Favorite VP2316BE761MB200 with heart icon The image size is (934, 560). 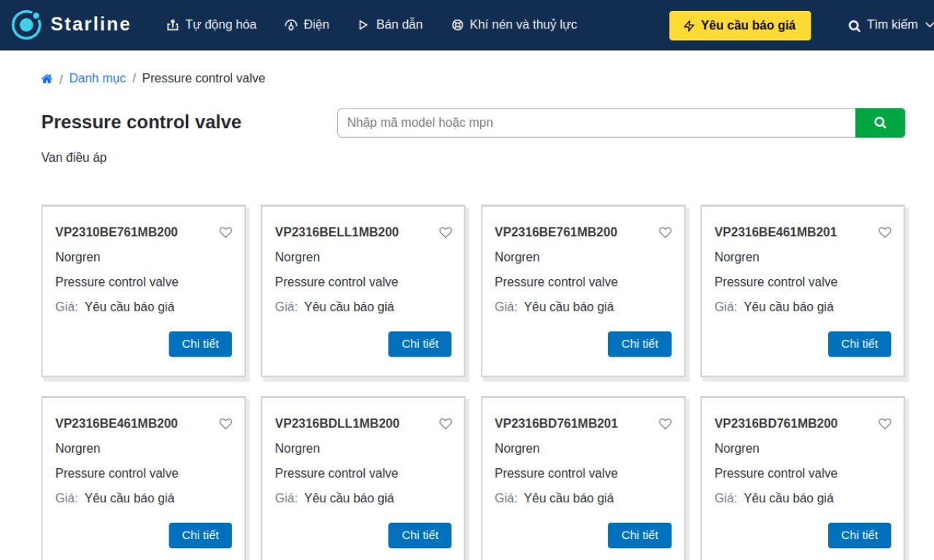coord(665,233)
